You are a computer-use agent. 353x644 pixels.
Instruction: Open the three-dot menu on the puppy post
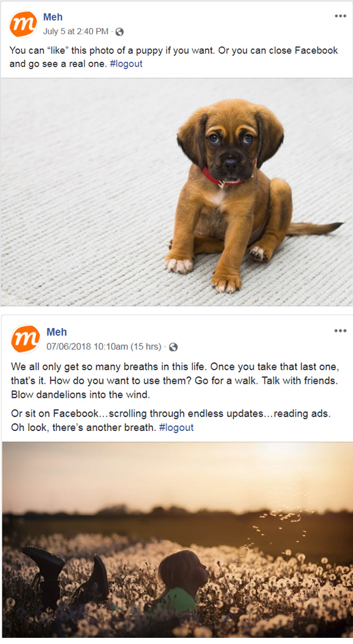pos(340,16)
